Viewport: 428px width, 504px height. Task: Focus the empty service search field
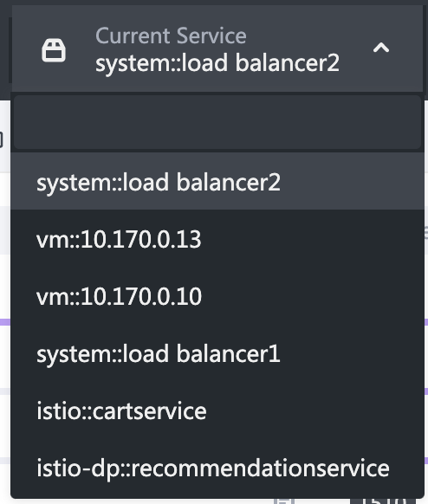point(217,122)
